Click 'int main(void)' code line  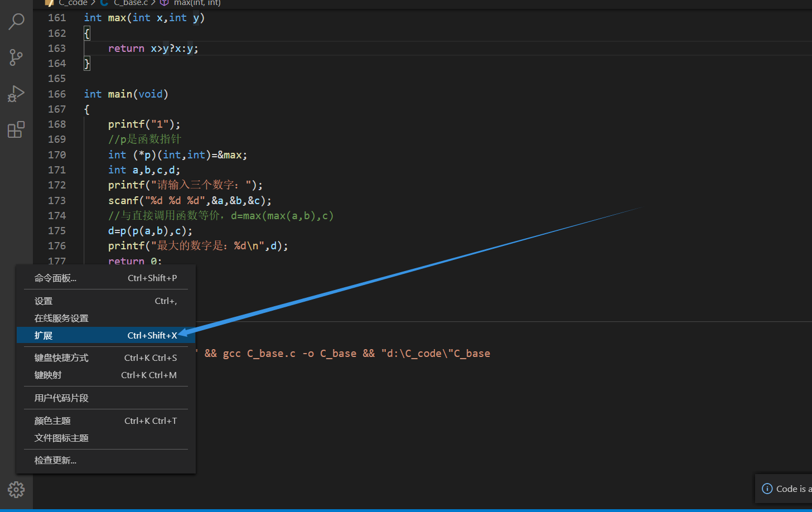(126, 94)
